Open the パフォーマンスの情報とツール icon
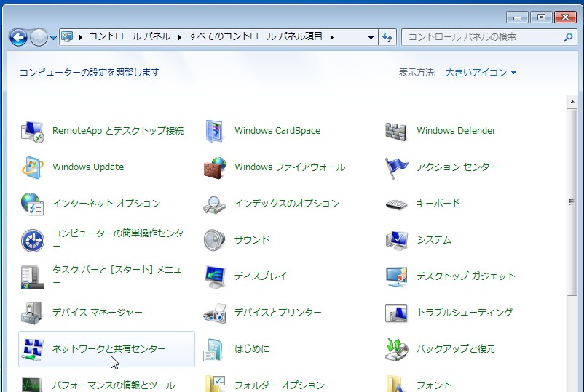 point(32,385)
